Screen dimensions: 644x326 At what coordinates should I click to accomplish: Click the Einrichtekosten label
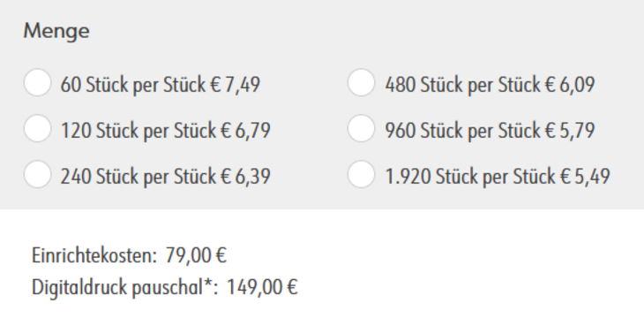coord(94,255)
